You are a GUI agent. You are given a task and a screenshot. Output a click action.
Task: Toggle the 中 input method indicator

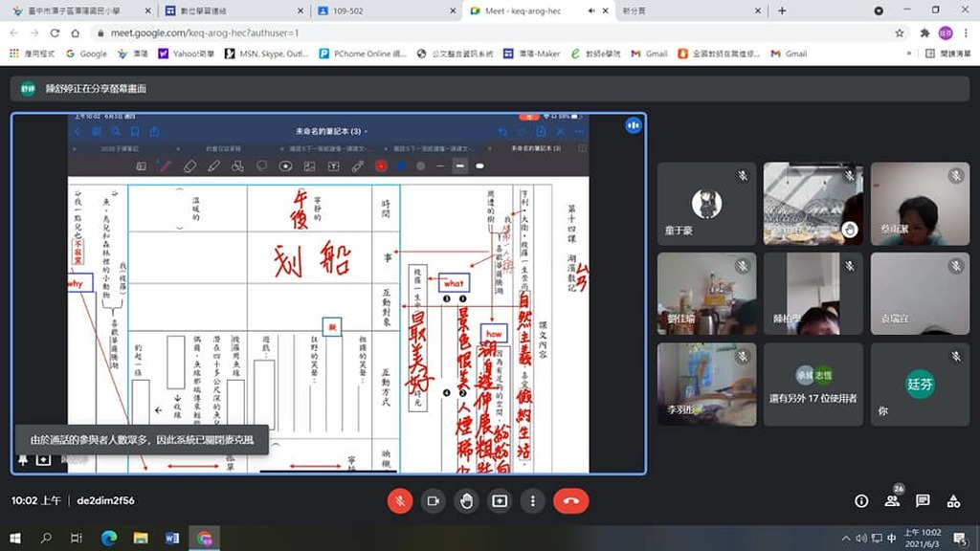pos(892,538)
